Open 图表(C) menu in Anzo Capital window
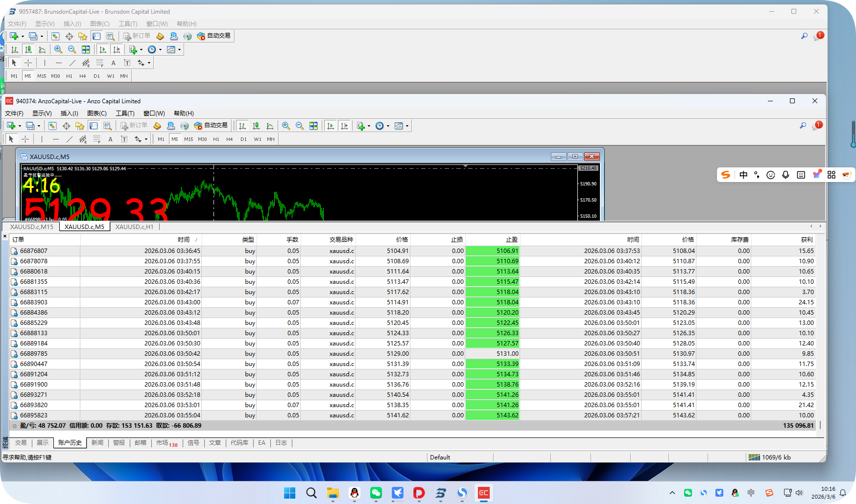This screenshot has width=856, height=504. click(x=96, y=113)
